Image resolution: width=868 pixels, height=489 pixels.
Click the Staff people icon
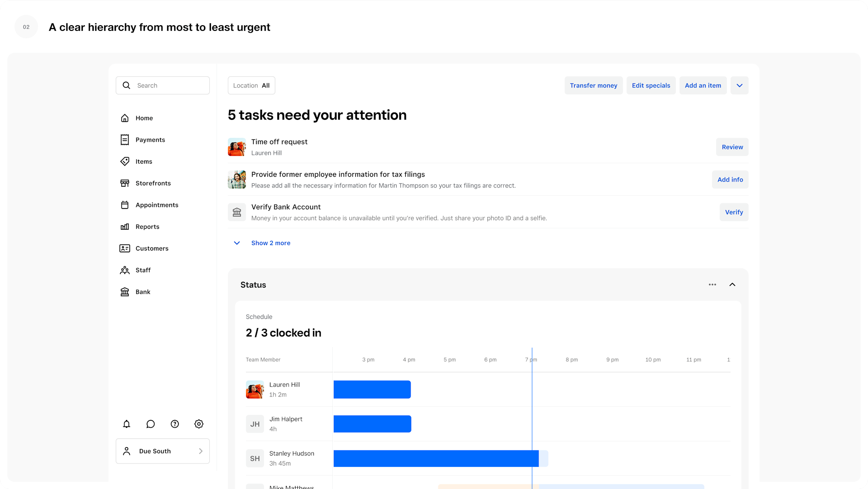(x=125, y=270)
